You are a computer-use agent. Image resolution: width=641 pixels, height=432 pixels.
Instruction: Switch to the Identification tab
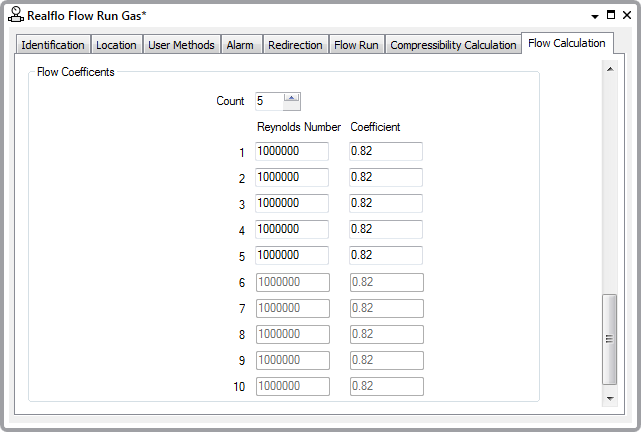[x=53, y=45]
